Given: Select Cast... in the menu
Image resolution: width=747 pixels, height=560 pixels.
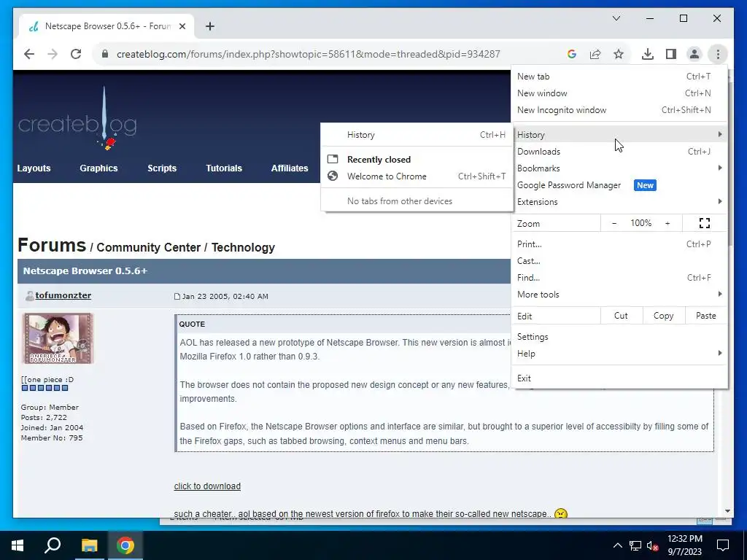Looking at the screenshot, I should [619, 261].
